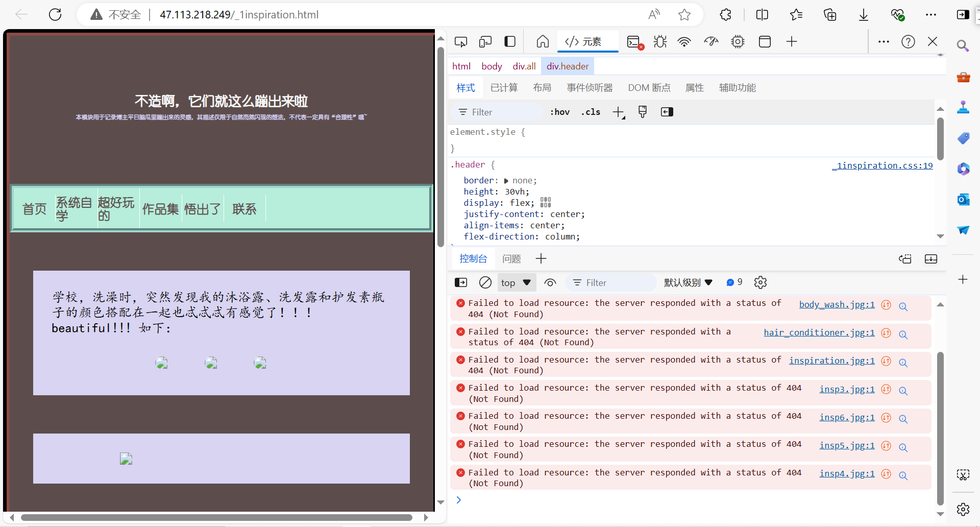Viewport: 980px width, 527px height.
Task: Open console settings gear
Action: click(761, 282)
